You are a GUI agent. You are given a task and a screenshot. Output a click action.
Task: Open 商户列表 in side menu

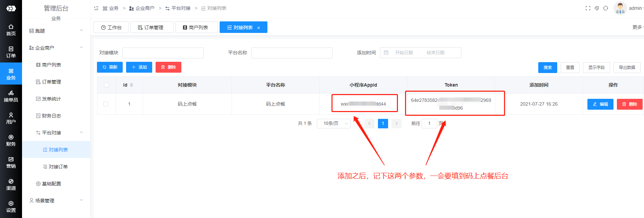tap(56, 65)
